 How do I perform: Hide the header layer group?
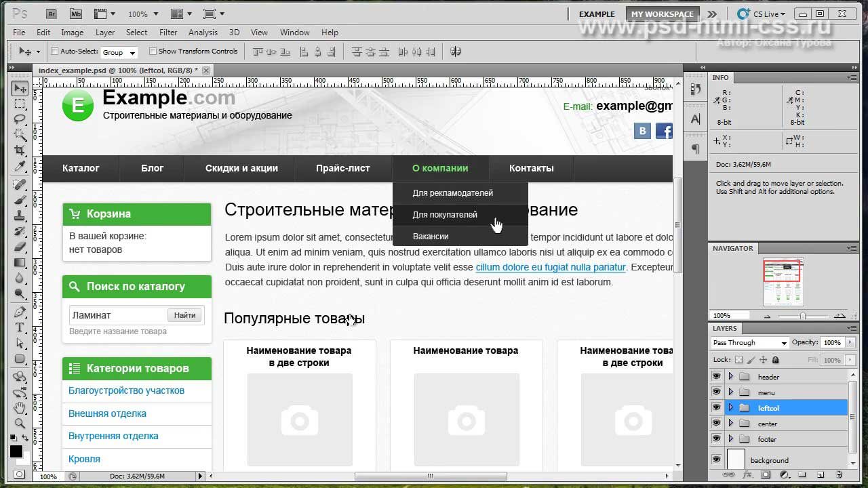click(x=716, y=376)
